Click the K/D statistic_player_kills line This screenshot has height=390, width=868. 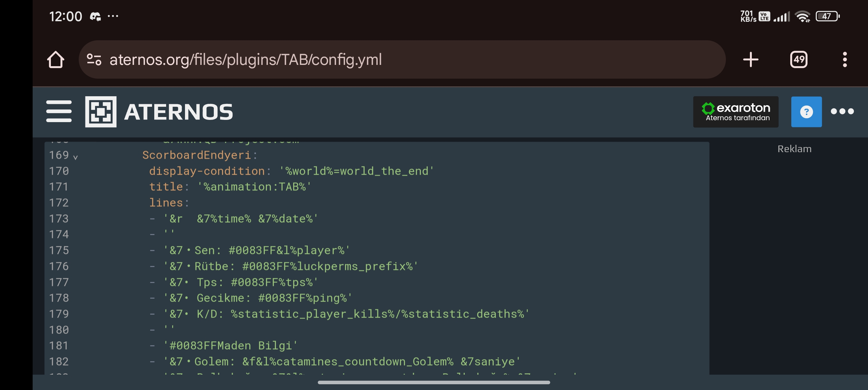[346, 314]
